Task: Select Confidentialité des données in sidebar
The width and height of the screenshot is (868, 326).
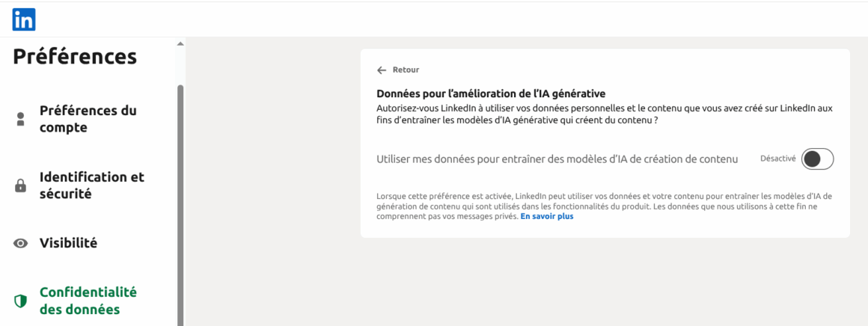Action: pos(88,301)
